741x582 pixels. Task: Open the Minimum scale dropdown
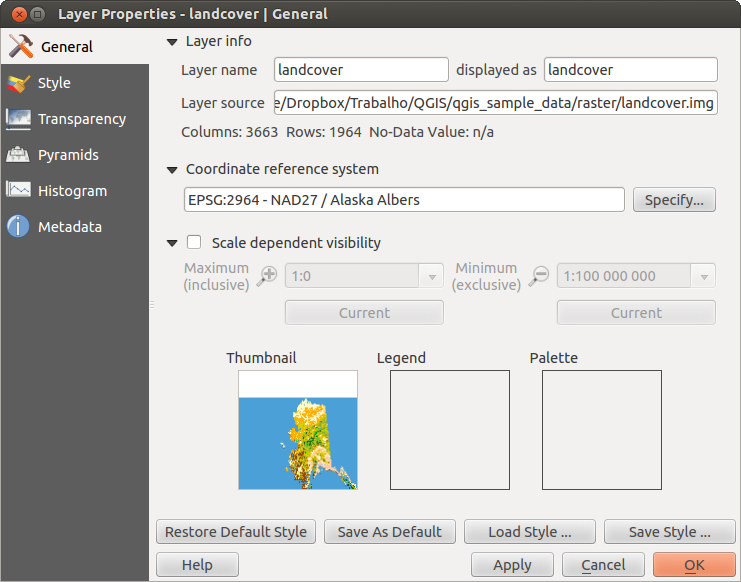coord(704,277)
